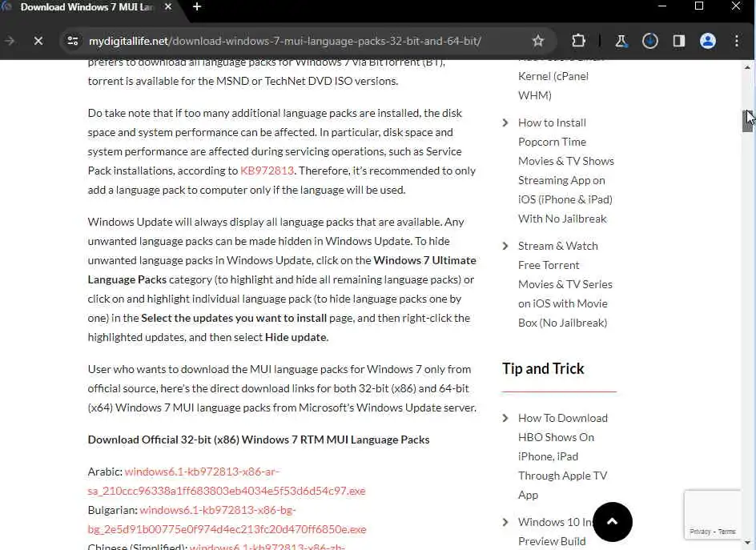Viewport: 756px width, 550px height.
Task: Click chevron beside Stream & Watch Free Torrent
Action: 505,246
